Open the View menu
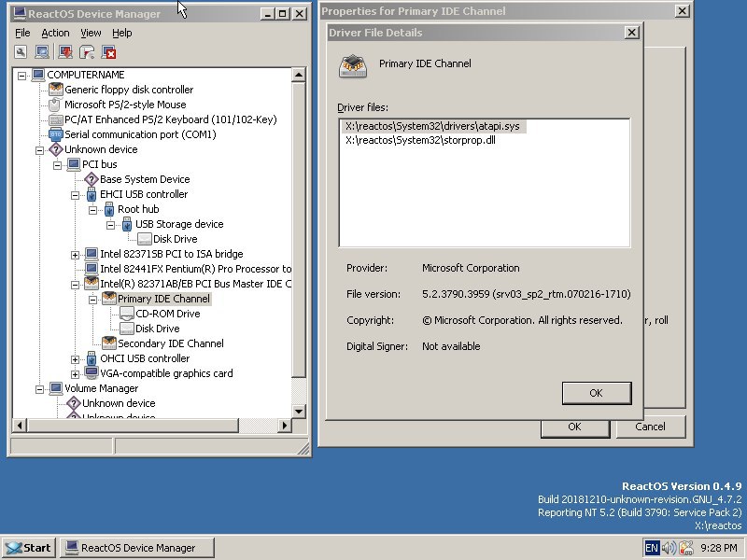Screen dimensions: 747x560 point(91,33)
